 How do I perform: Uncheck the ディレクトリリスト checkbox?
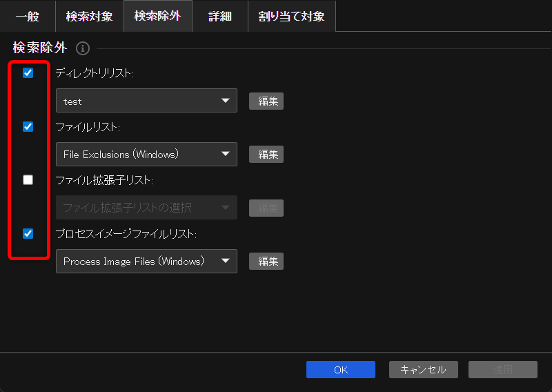(28, 73)
